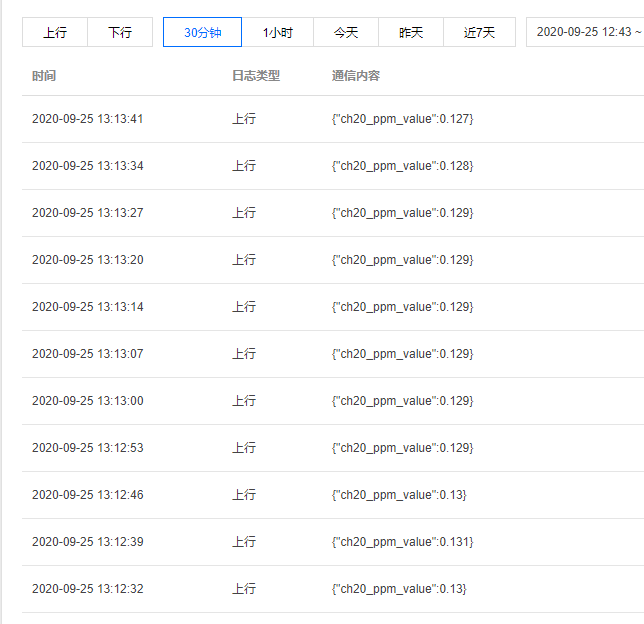Select the payload with value 0.128
644x624 pixels.
[402, 166]
